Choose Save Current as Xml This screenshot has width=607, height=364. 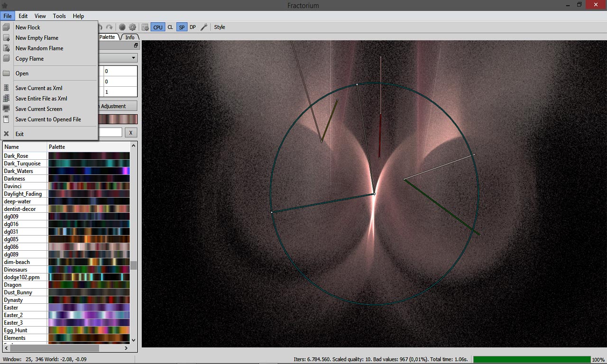[38, 88]
